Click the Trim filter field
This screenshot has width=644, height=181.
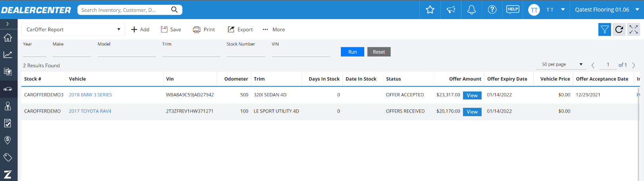191,52
